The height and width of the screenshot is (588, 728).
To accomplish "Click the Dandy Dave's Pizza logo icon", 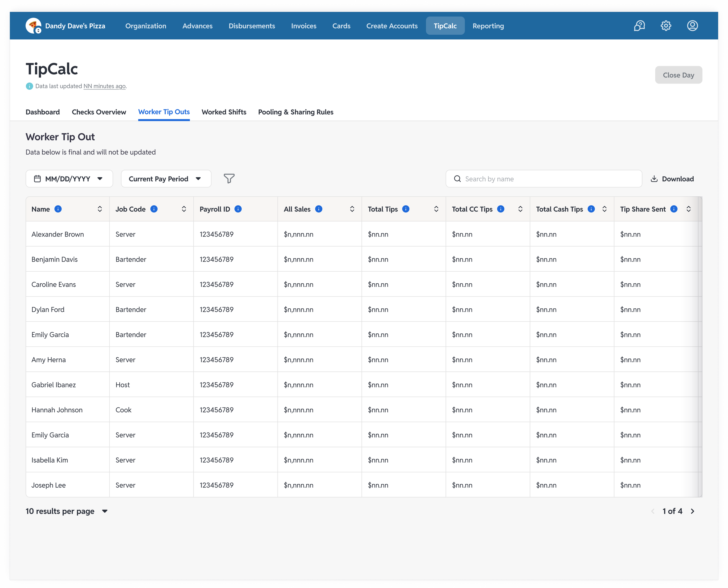I will pos(33,26).
